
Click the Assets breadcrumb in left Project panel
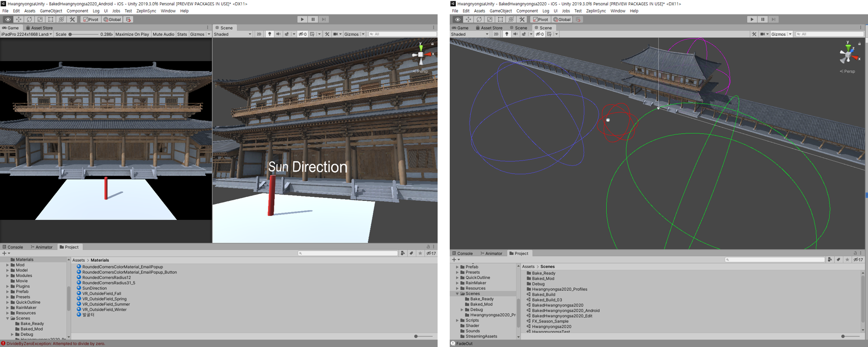click(79, 260)
